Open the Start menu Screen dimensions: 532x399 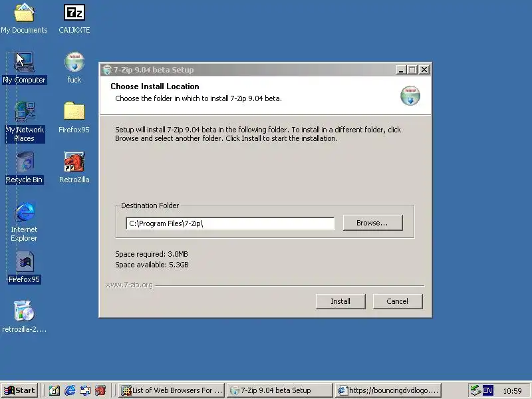(19, 390)
